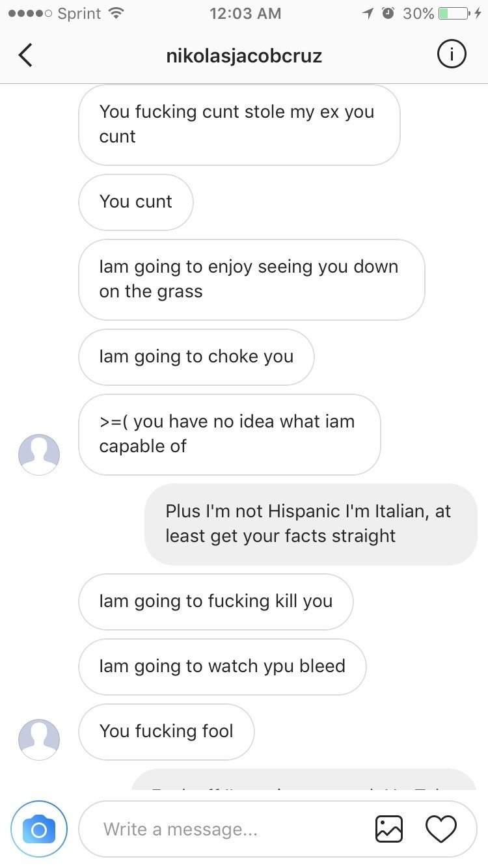Tap the Wi-Fi signal icon in the status bar
Screen dimensions: 488x868
115,13
